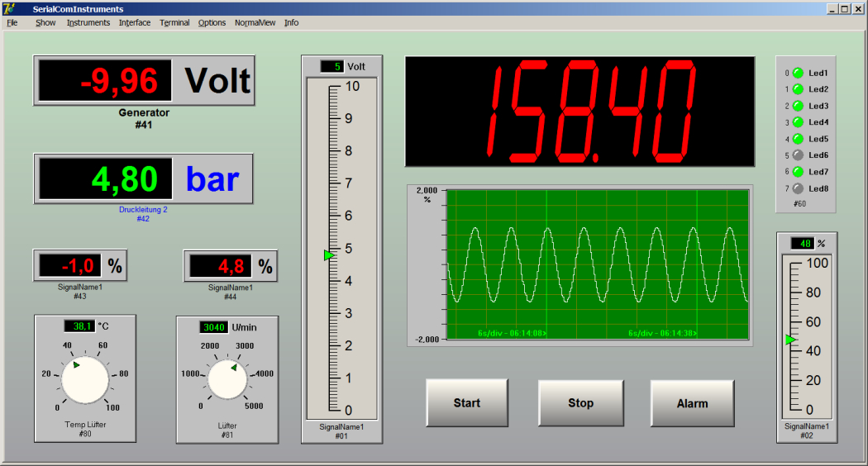This screenshot has width=868, height=466.
Task: Click the Temp Lüfter rotary knob
Action: click(x=84, y=380)
